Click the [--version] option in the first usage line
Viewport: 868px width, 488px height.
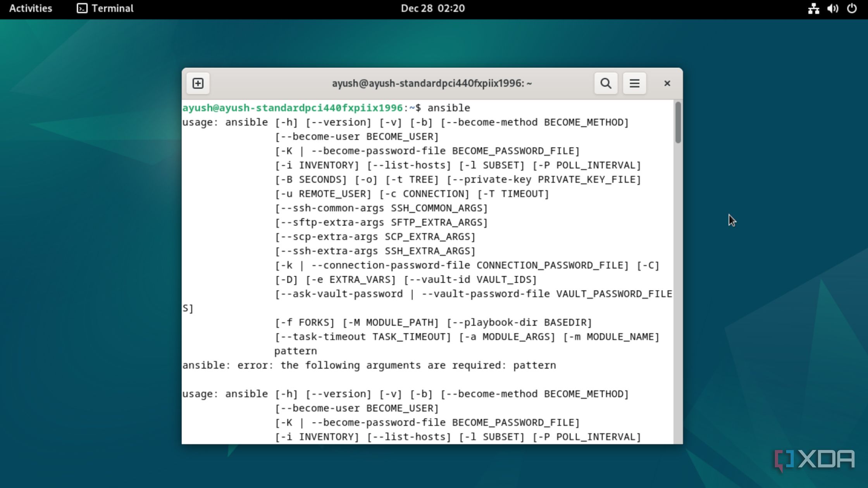click(x=338, y=122)
